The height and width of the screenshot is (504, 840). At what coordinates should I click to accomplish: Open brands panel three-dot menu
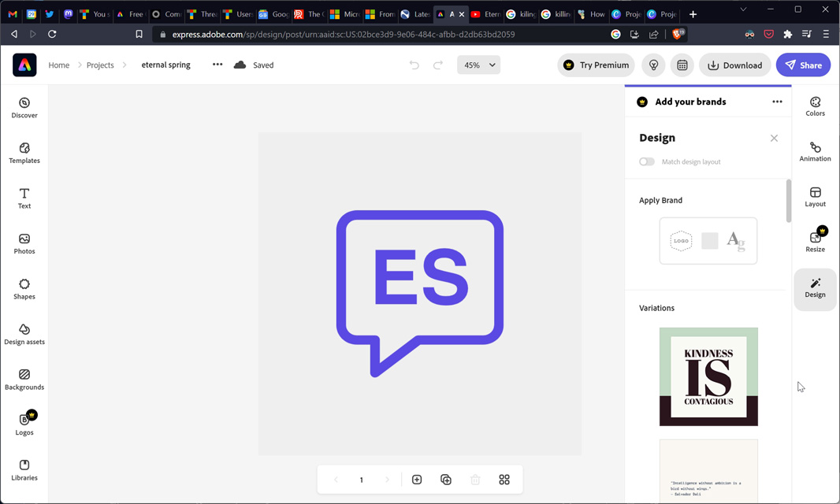point(777,102)
